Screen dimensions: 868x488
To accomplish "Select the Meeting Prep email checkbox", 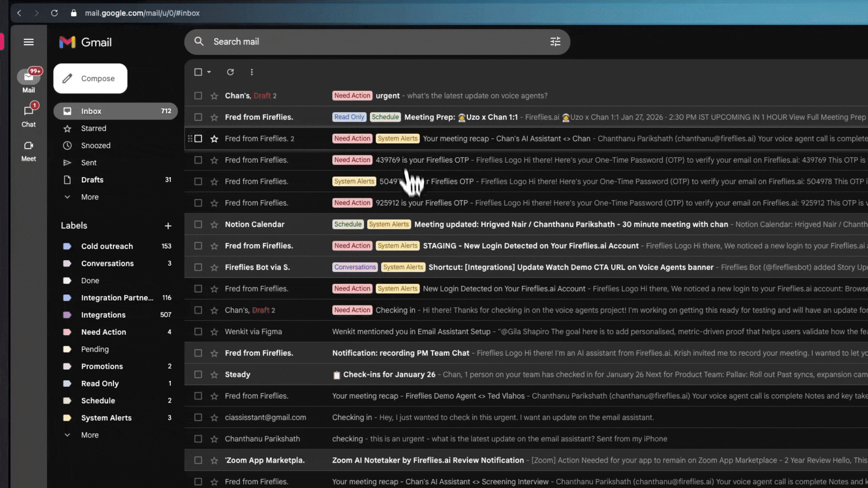I will click(x=198, y=117).
